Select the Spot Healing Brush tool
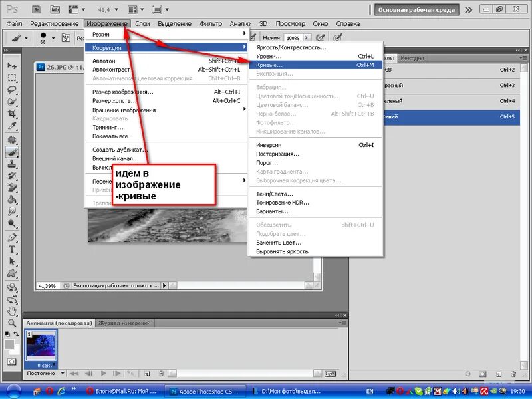 (12, 140)
